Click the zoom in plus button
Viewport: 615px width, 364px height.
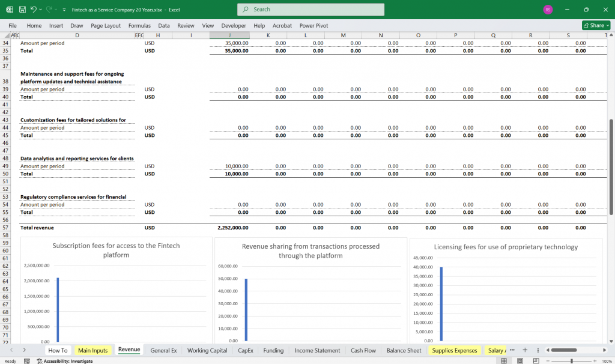click(x=595, y=361)
